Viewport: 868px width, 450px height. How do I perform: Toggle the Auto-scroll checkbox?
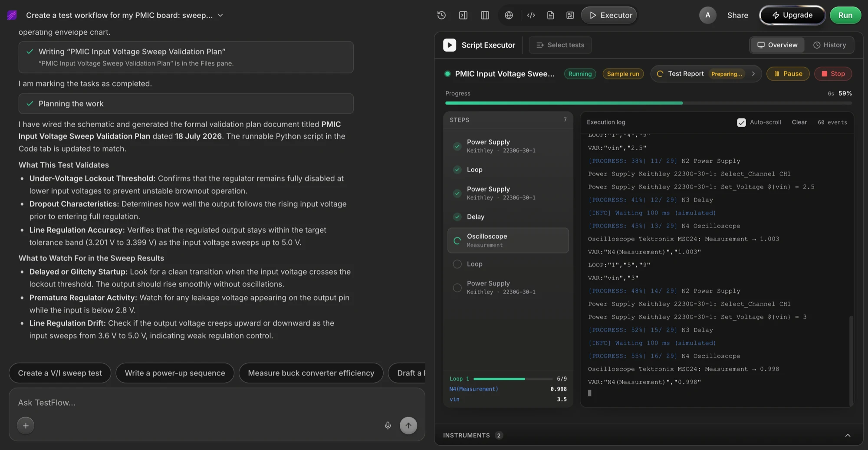741,122
